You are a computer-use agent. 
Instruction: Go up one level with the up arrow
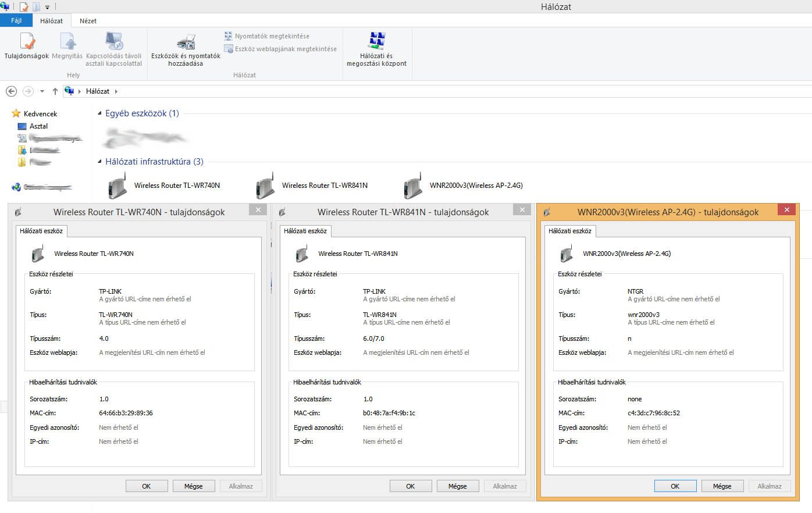coord(55,91)
